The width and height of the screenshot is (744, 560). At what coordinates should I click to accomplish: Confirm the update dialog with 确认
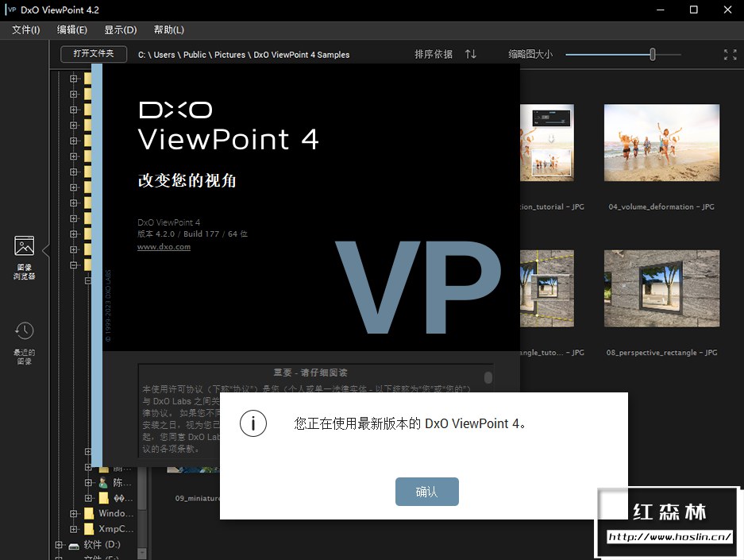[426, 492]
